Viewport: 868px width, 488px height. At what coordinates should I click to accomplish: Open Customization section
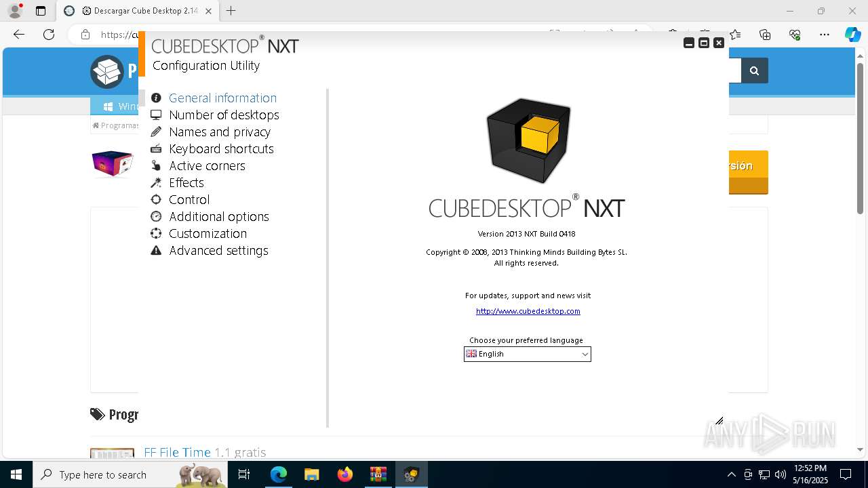coord(208,233)
